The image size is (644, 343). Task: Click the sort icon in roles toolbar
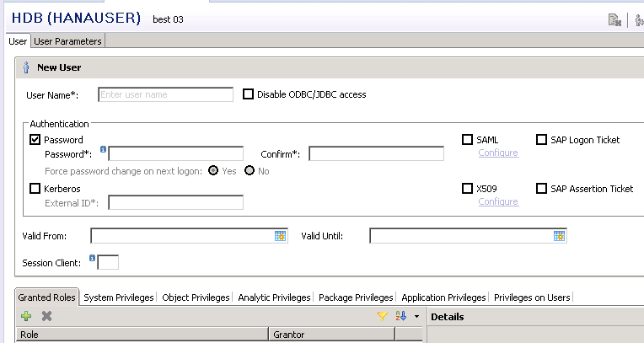point(400,316)
